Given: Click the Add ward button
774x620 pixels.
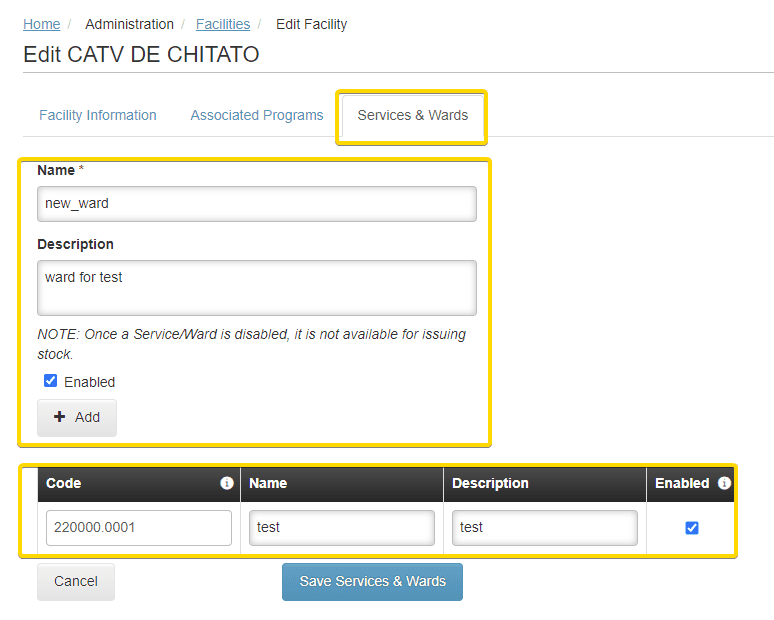Looking at the screenshot, I should [77, 418].
